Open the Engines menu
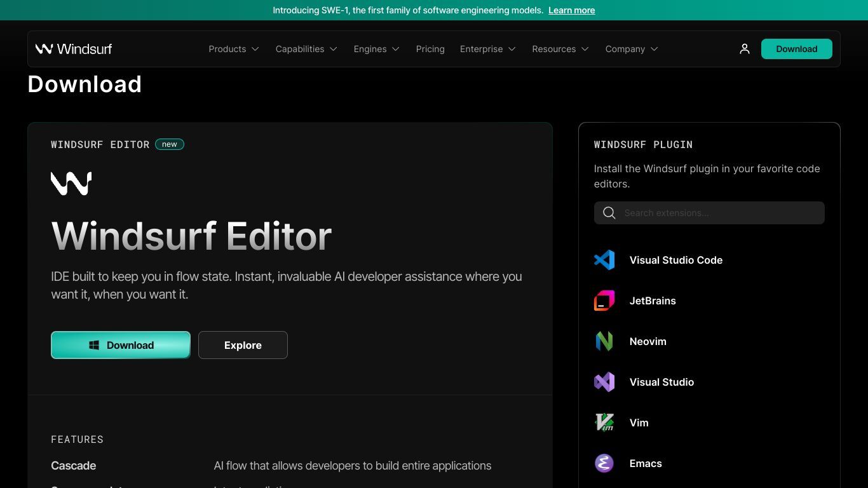 point(377,49)
